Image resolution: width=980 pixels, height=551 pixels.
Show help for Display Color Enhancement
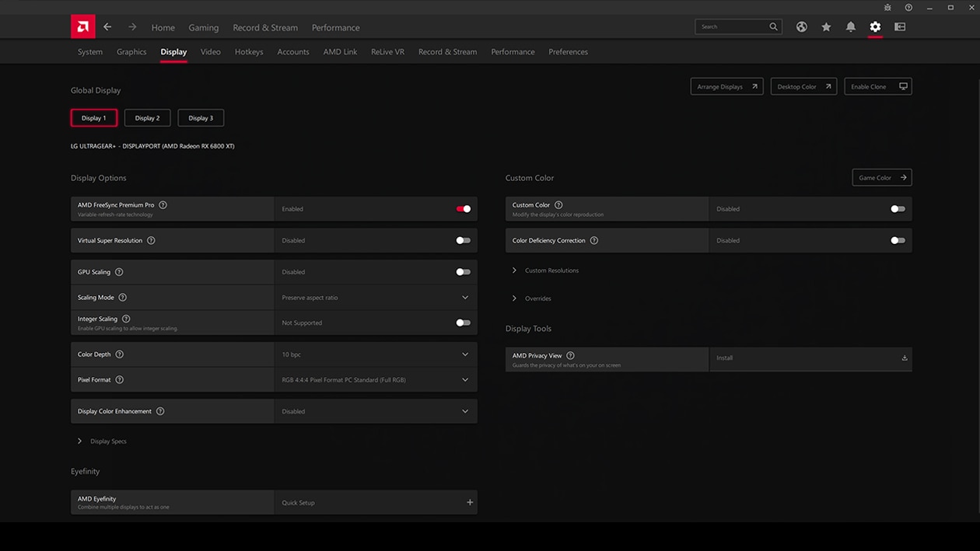[x=160, y=411]
